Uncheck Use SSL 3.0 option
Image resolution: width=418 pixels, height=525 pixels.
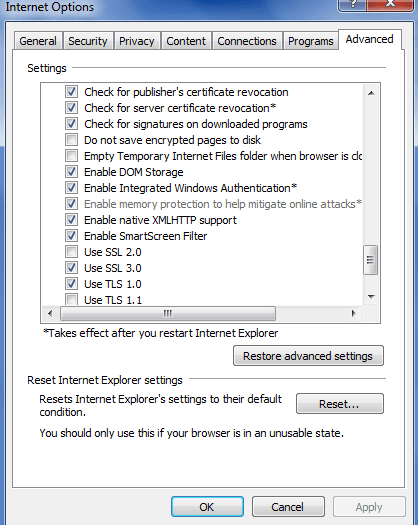[71, 268]
